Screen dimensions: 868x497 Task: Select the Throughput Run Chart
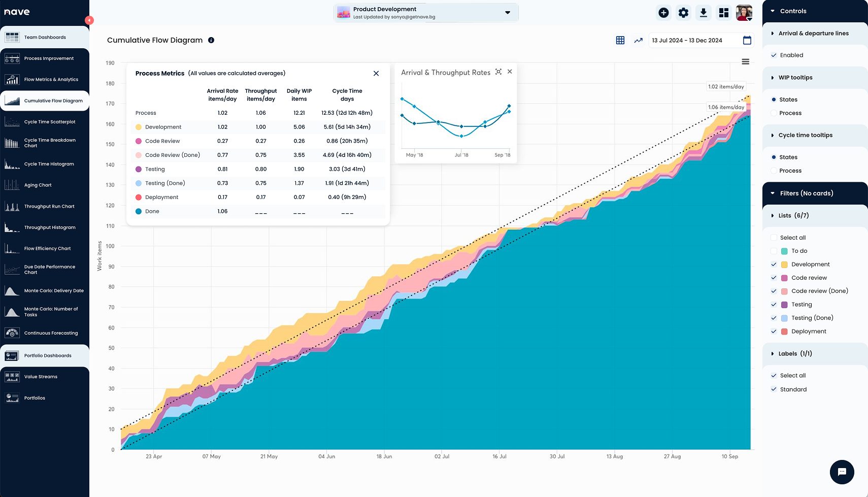pyautogui.click(x=49, y=206)
